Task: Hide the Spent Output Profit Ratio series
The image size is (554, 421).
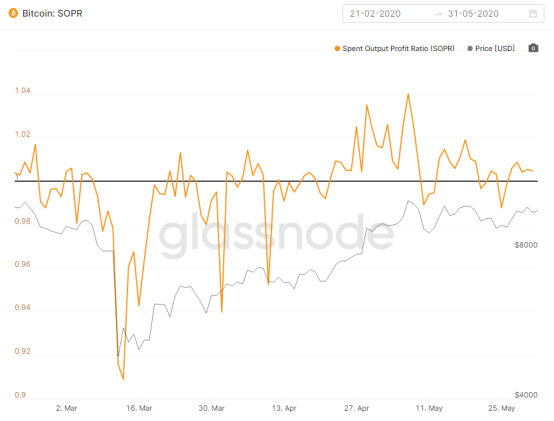Action: pyautogui.click(x=398, y=48)
